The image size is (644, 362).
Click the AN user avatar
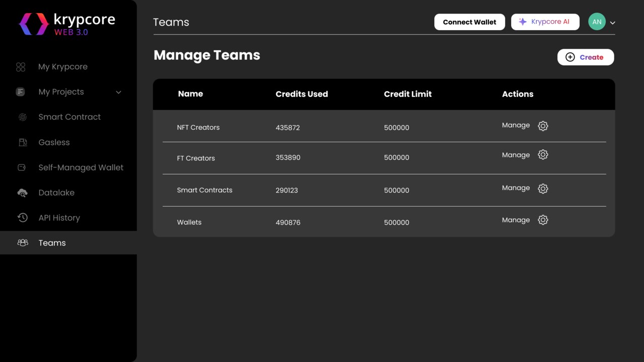(597, 22)
